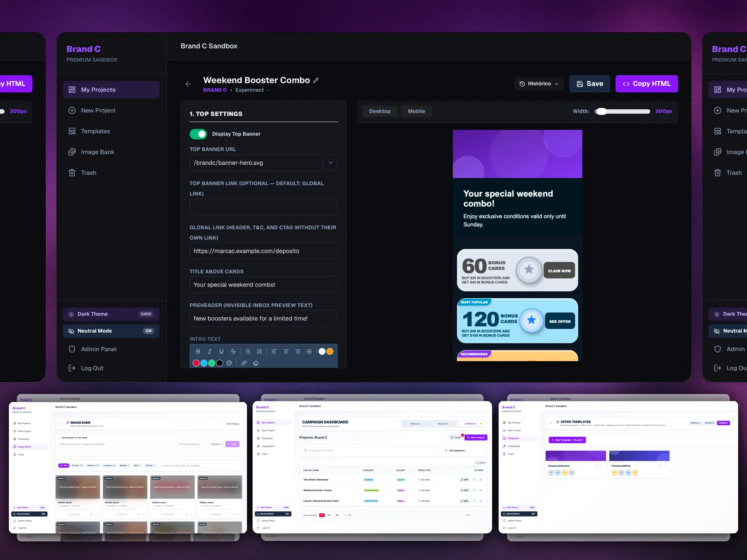The width and height of the screenshot is (747, 560).
Task: Pick the orange color swatch in Intro Text toolbar
Action: click(x=330, y=351)
